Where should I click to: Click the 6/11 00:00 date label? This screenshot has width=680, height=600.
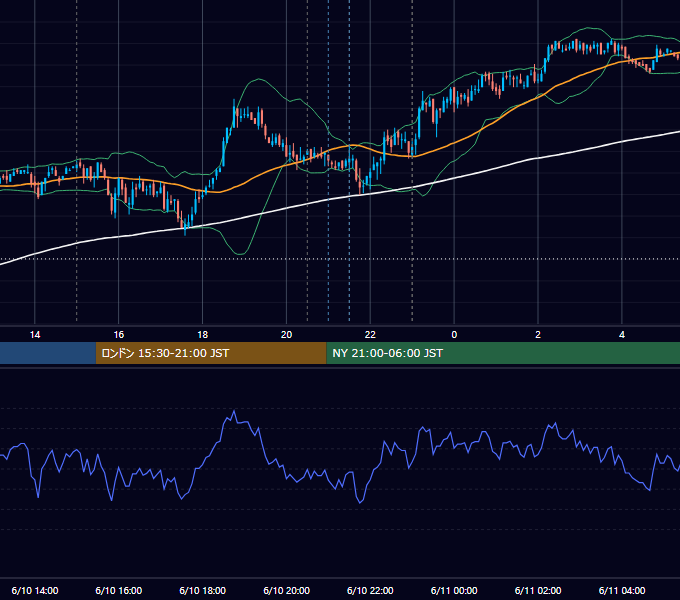coord(454,590)
